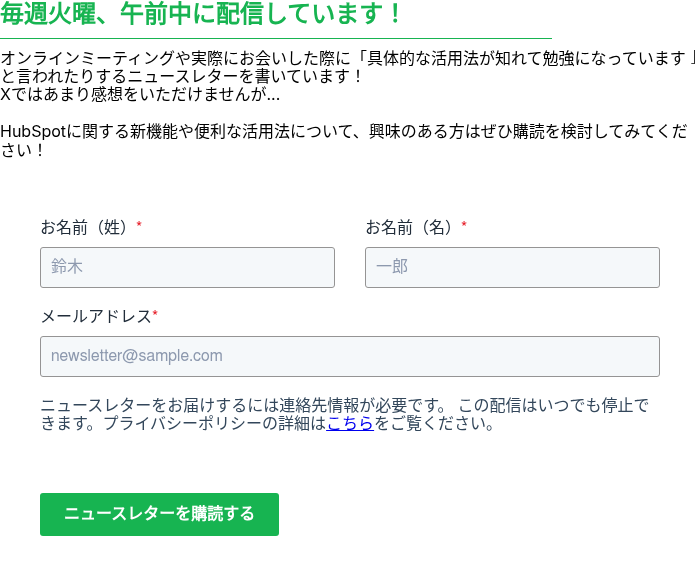This screenshot has width=700, height=575.
Task: Open the こちら privacy policy link
Action: (350, 423)
